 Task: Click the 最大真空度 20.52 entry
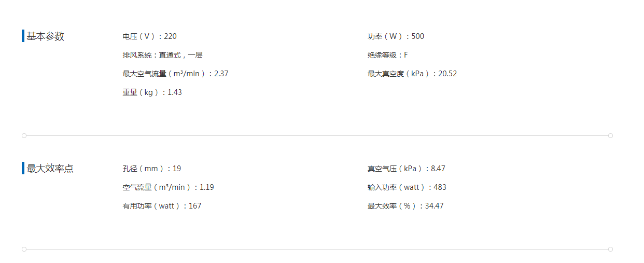pyautogui.click(x=412, y=74)
